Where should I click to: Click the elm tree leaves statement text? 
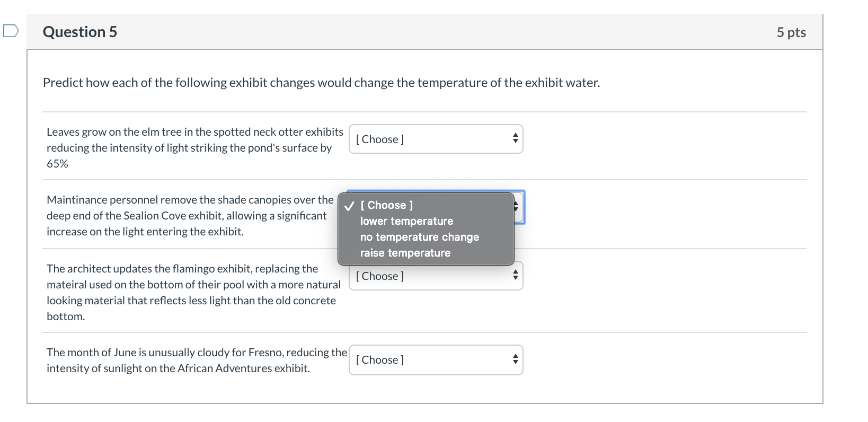pyautogui.click(x=194, y=140)
